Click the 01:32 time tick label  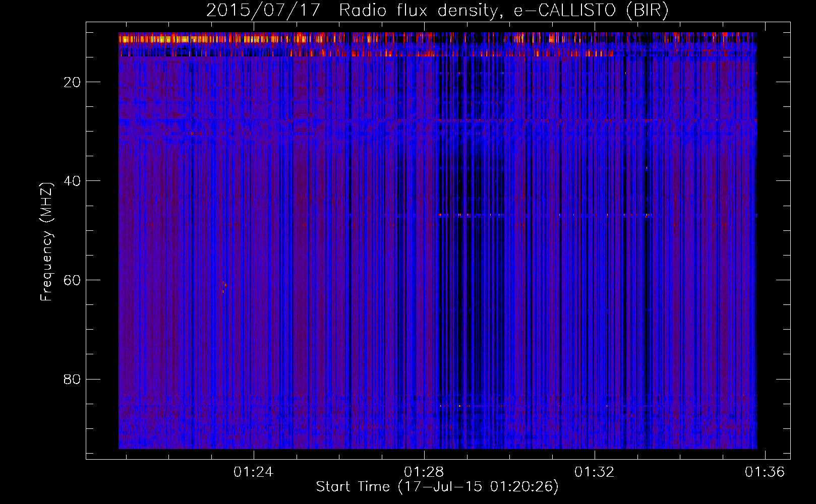pyautogui.click(x=595, y=472)
